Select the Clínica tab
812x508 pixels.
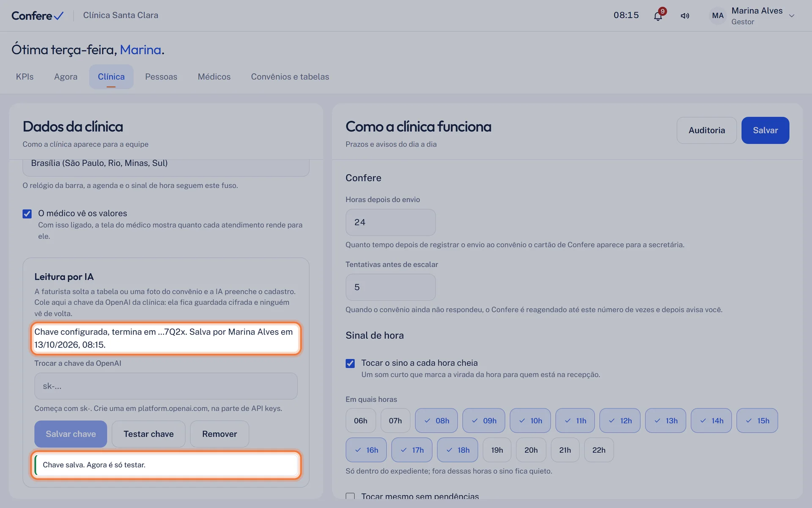point(111,77)
